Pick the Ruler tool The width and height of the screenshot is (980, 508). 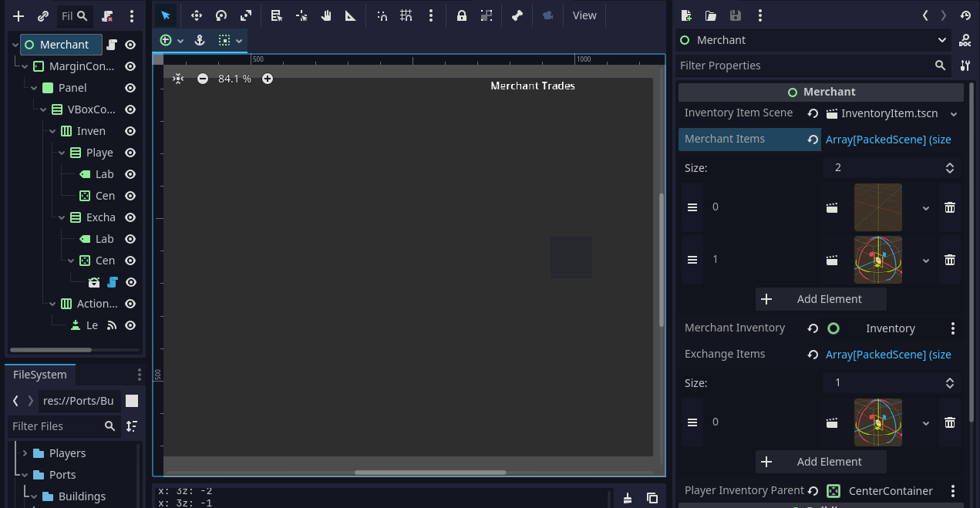pyautogui.click(x=351, y=15)
